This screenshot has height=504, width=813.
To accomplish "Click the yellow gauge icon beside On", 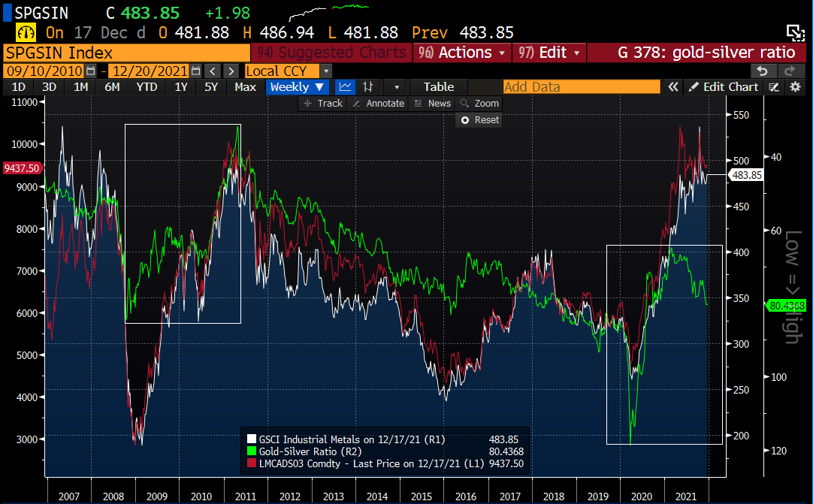I will [x=26, y=32].
